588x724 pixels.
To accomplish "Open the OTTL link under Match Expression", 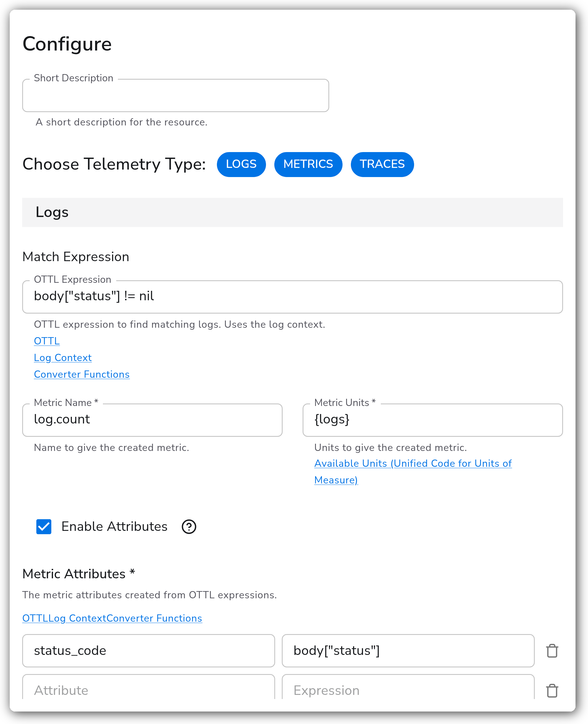I will click(47, 341).
